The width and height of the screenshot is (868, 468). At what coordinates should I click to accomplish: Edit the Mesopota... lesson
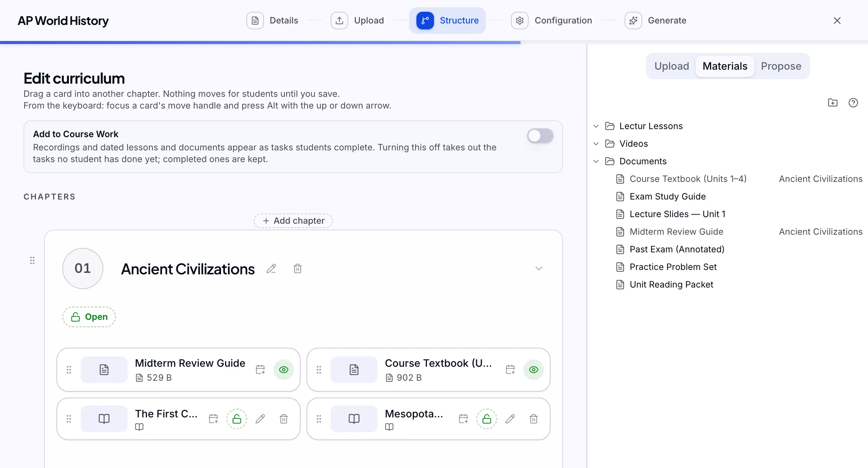click(x=510, y=419)
